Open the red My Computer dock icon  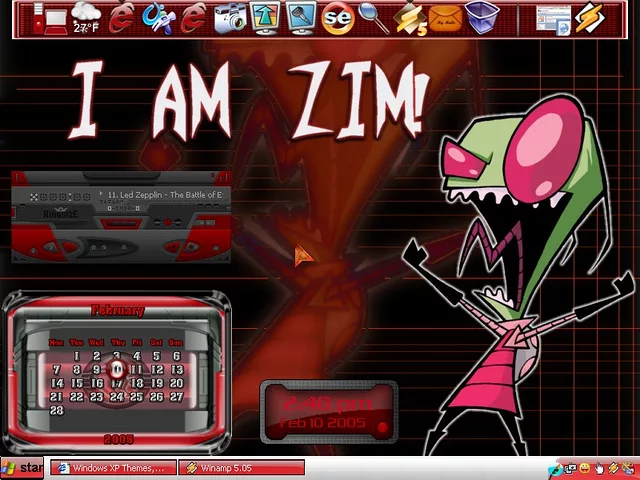pos(51,19)
